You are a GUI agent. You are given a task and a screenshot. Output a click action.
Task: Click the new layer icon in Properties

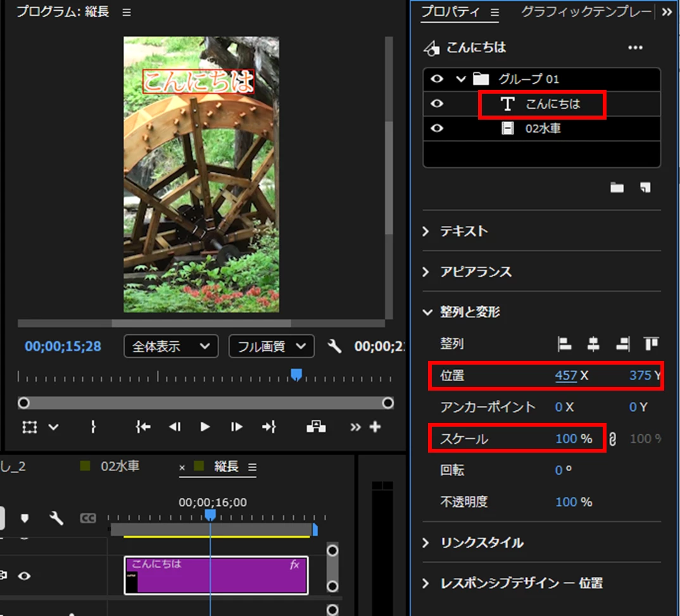pos(645,187)
